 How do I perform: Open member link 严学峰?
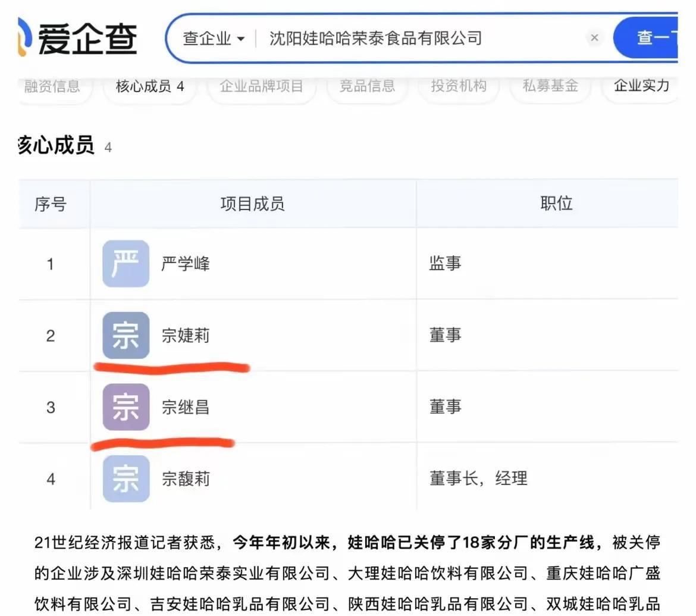click(x=185, y=264)
